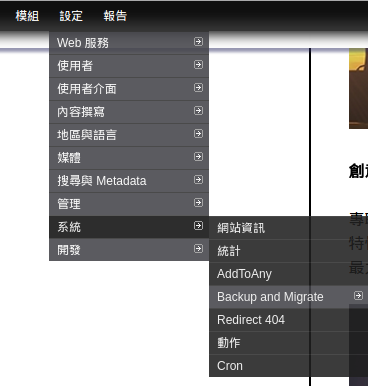Choose the 統計 submenu entry
The width and height of the screenshot is (368, 386).
[289, 251]
